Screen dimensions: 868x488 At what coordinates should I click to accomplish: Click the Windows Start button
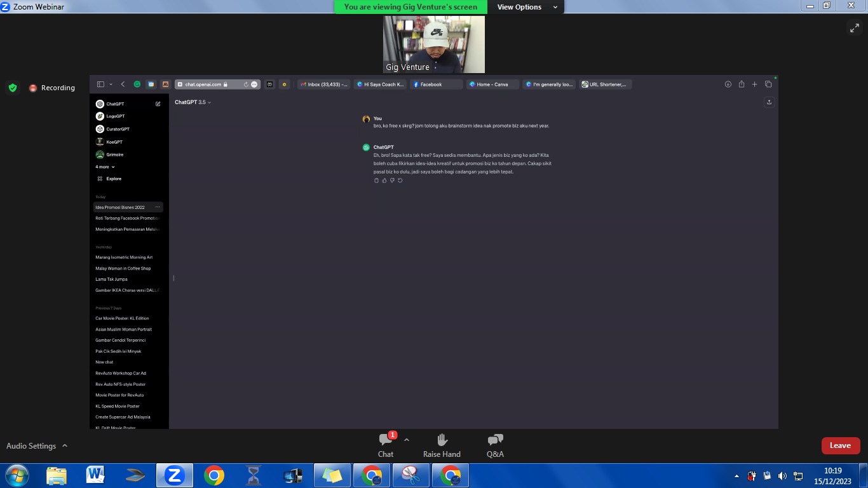(x=16, y=475)
